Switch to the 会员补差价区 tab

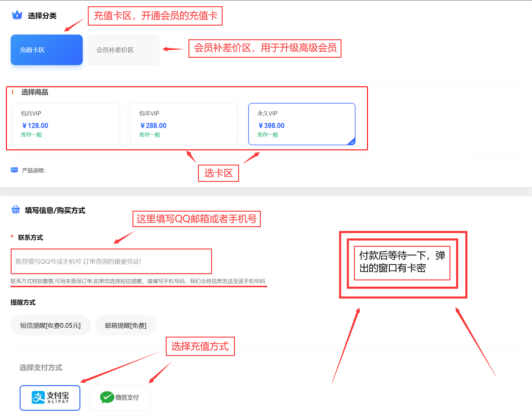pyautogui.click(x=123, y=50)
